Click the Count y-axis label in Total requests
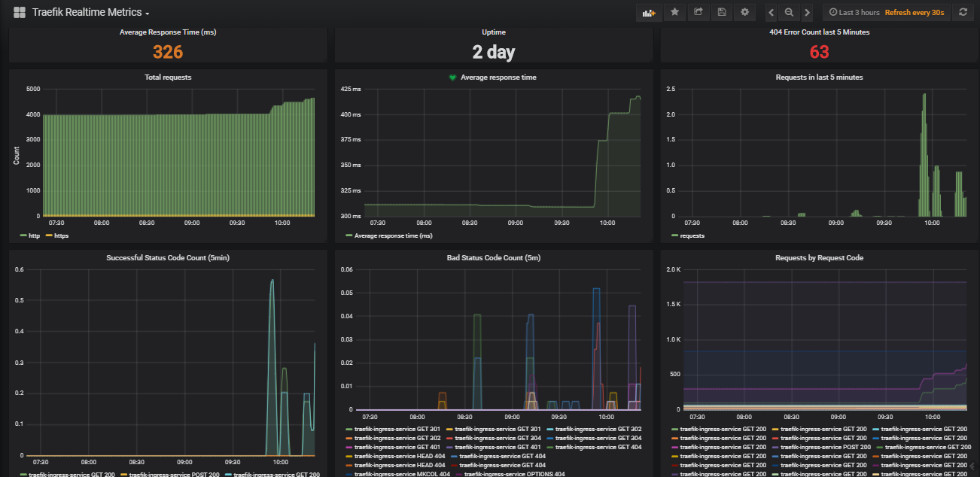Viewport: 980px width, 477px height. tap(17, 155)
